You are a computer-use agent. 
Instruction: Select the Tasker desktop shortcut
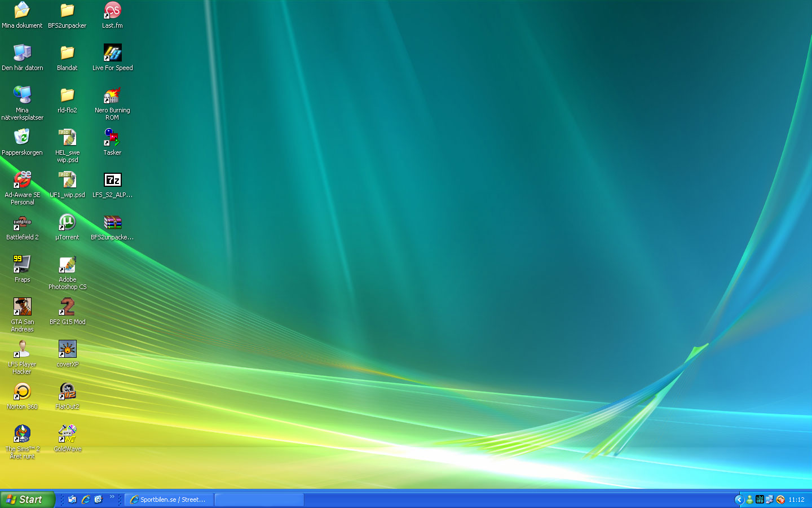click(x=112, y=142)
